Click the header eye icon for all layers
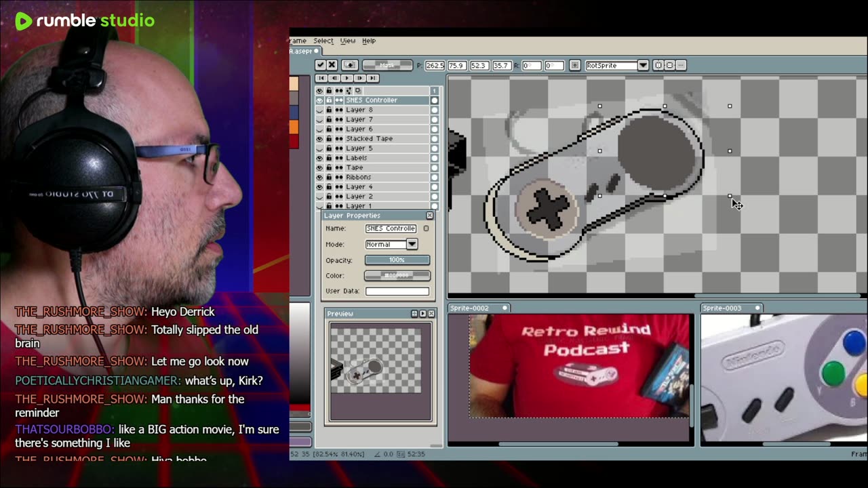 tap(319, 90)
